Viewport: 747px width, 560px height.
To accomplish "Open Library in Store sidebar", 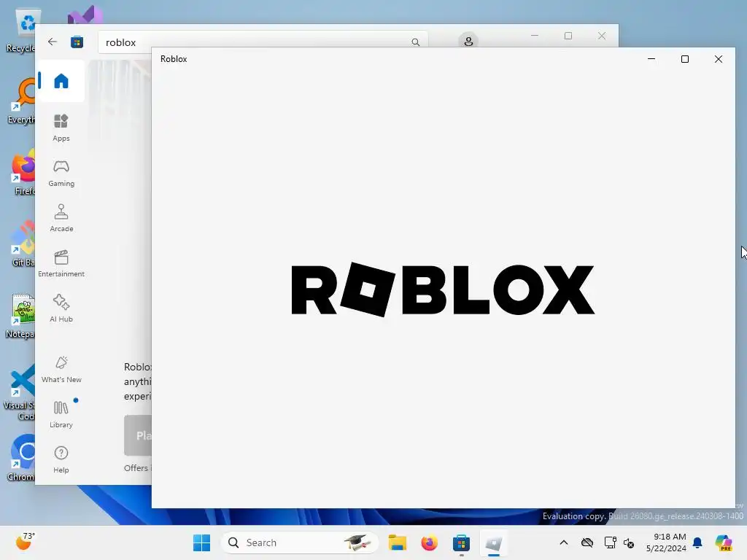I will pos(61,414).
